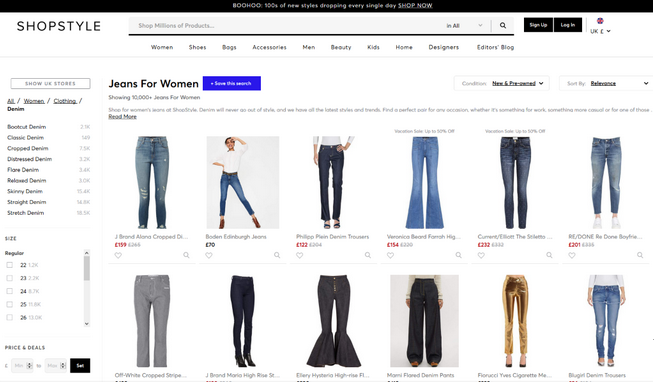The width and height of the screenshot is (654, 382).
Task: Quick view J Brand Alana Cropped magnifier
Action: click(x=186, y=255)
